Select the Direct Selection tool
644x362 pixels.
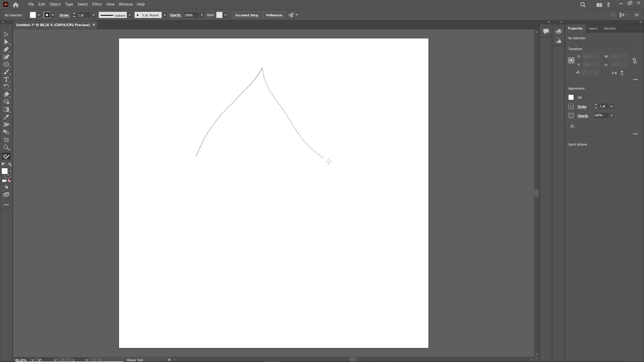pos(6,42)
